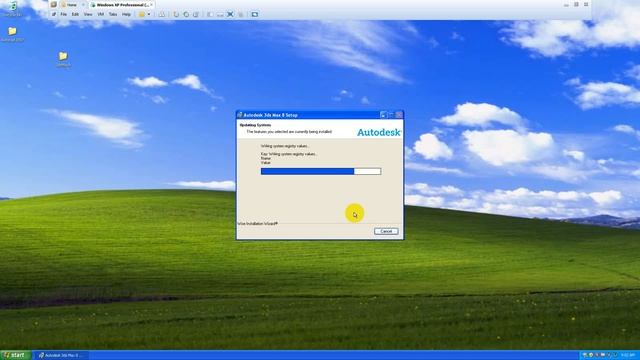Click the console view icon at toolbar end
The width and height of the screenshot is (640, 360).
point(255,14)
